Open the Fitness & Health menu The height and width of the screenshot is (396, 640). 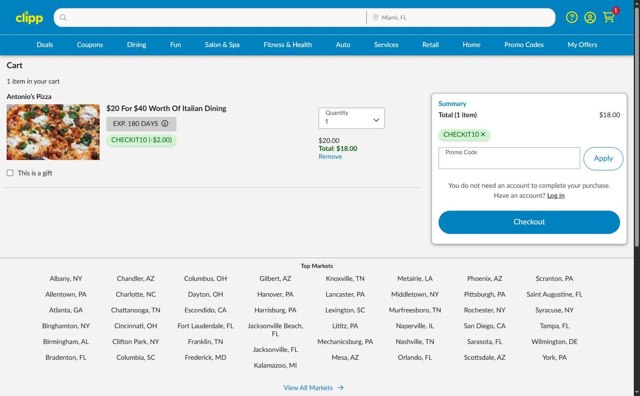pos(288,45)
